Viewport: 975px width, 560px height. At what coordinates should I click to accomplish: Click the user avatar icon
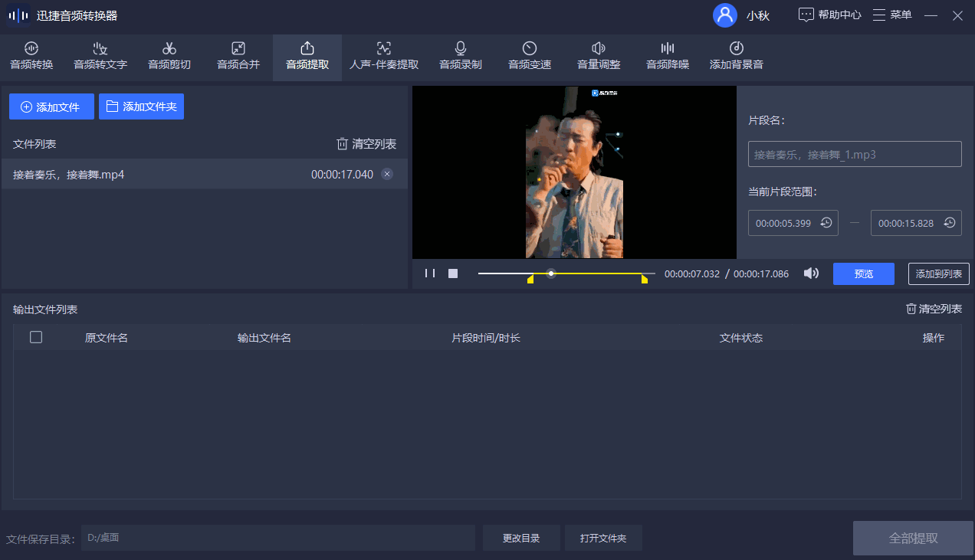click(724, 15)
